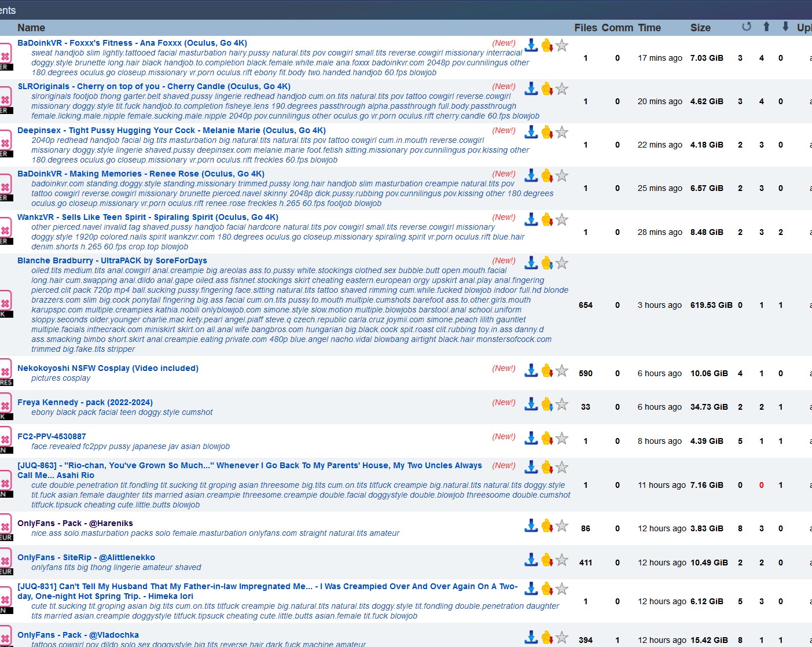Click cupcake icon on UltraPACK row

click(x=547, y=263)
